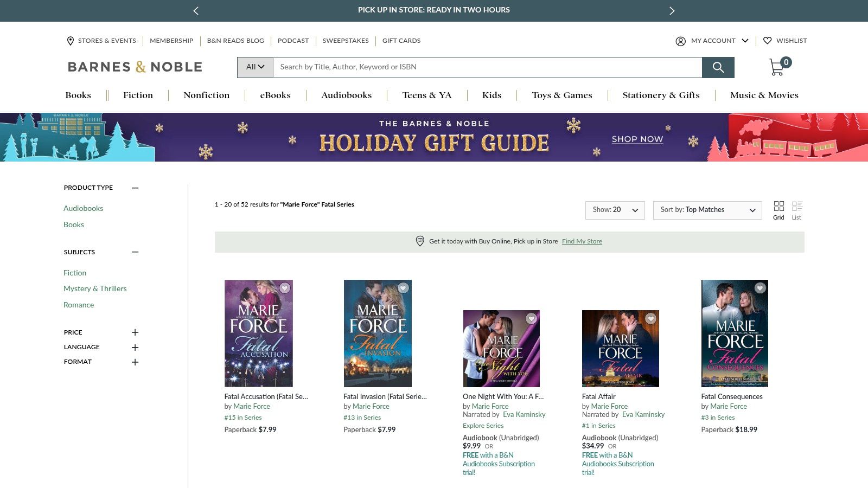Screen dimensions: 868x488
Task: Open the Books menu in navigation
Action: [78, 95]
